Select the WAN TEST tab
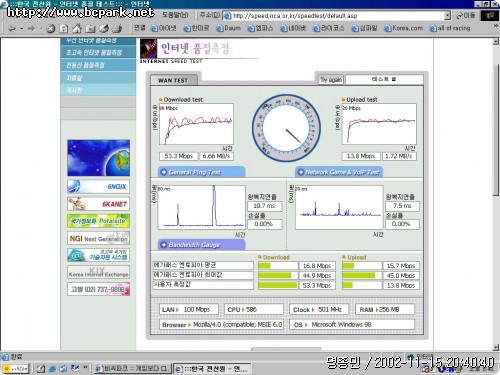This screenshot has width=500, height=375. pyautogui.click(x=173, y=80)
